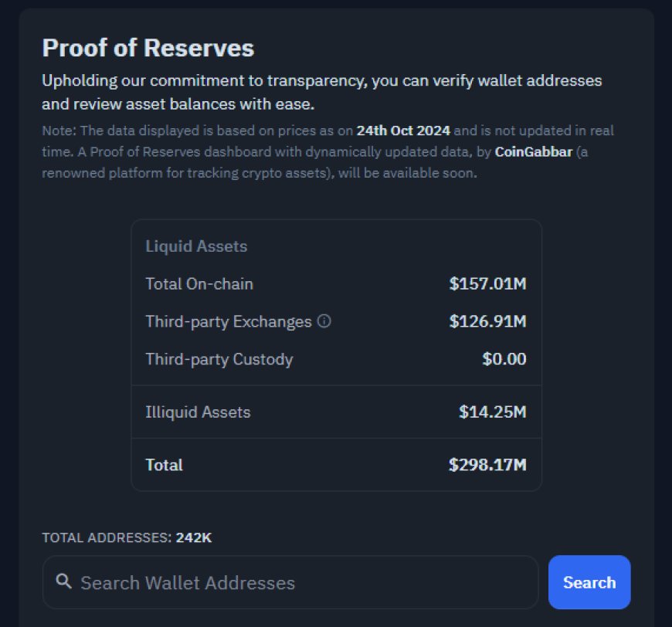Click the 24th Oct 2024 date text
This screenshot has height=627, width=672.
pos(403,130)
